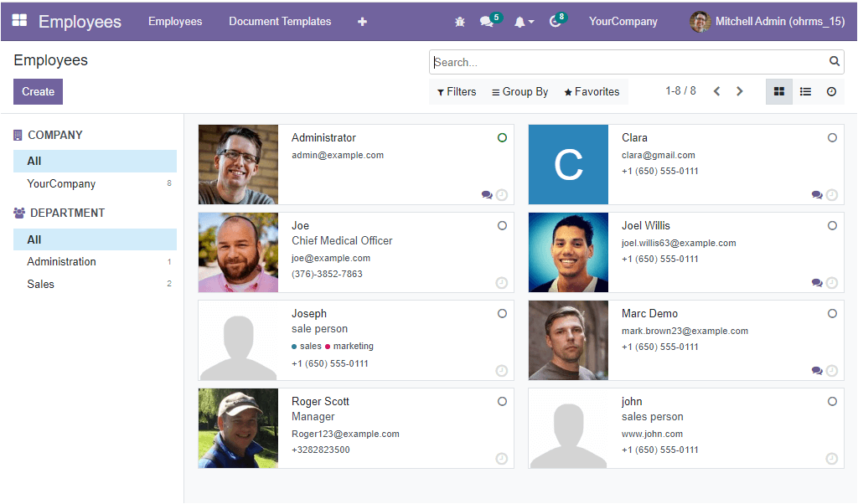Open the conversations messages icon

(487, 22)
